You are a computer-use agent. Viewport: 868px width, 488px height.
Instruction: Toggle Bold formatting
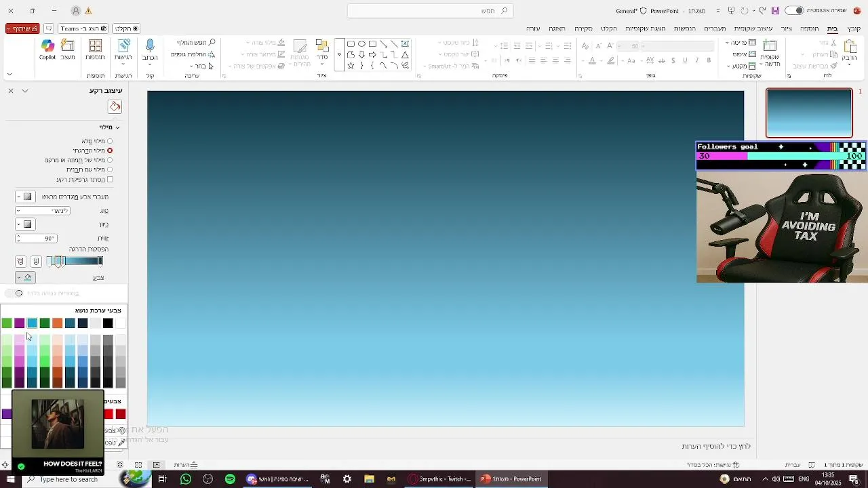coord(709,60)
